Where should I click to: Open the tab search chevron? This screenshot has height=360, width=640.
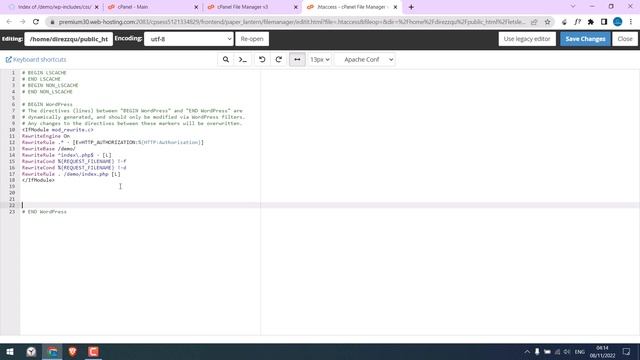tap(573, 7)
